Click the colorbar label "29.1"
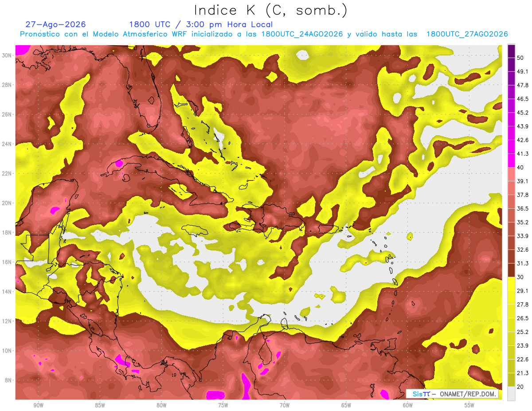 (x=523, y=291)
